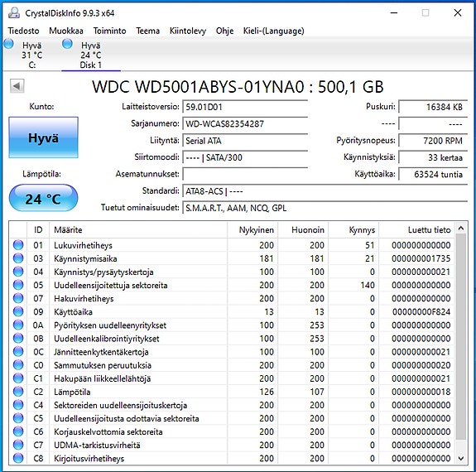
Task: Click the status orb for Disk 1
Action: point(67,44)
